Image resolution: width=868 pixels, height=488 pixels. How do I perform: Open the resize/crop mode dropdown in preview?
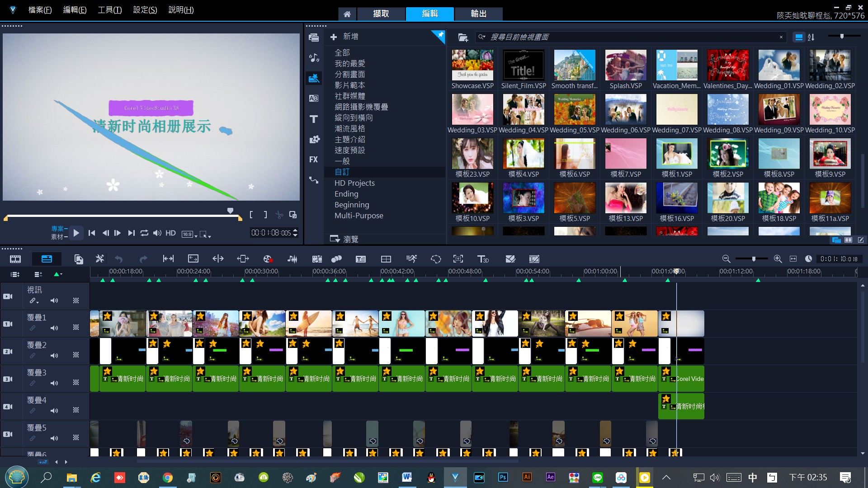tap(206, 234)
